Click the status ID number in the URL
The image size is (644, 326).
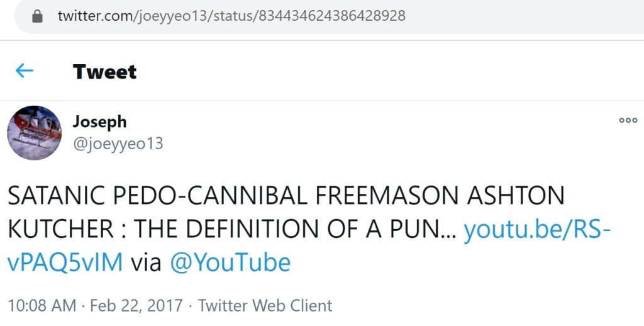coord(331,16)
